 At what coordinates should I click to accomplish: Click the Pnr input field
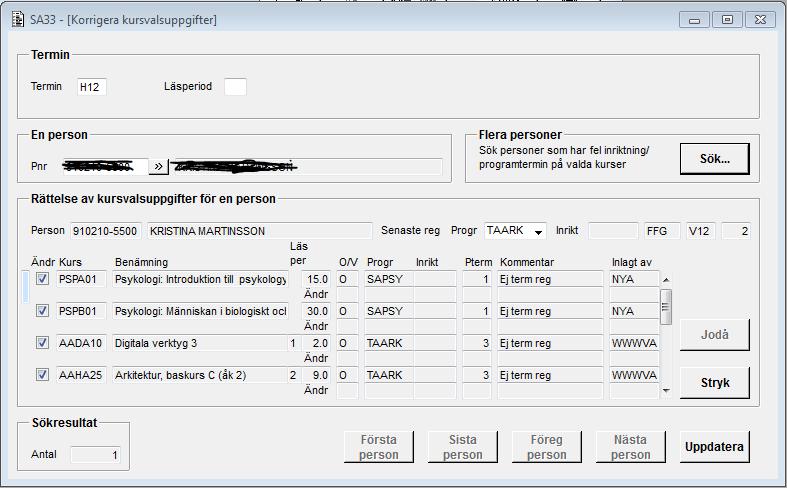tap(104, 166)
